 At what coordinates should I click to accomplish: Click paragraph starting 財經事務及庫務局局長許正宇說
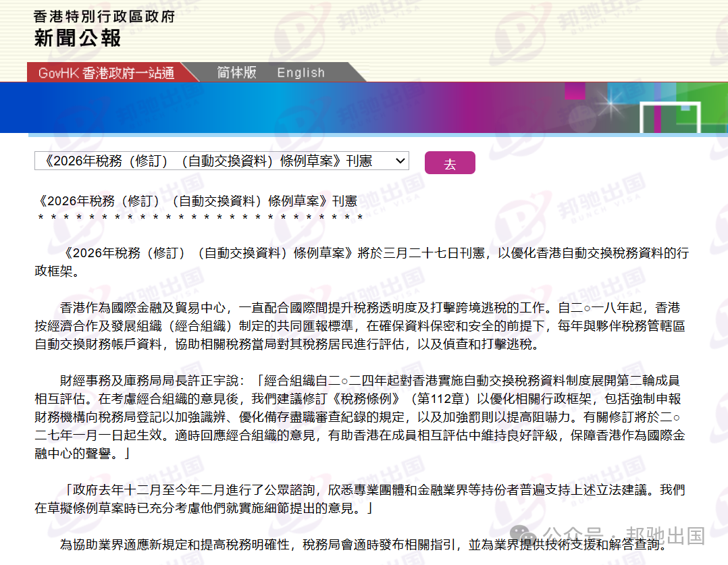[360, 417]
